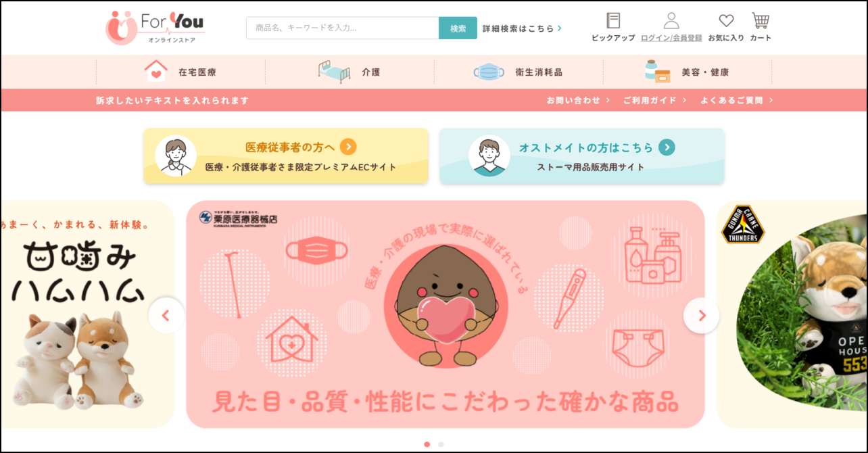Click the 医療従事者の方へ banner arrow
This screenshot has width=868, height=453.
click(348, 147)
